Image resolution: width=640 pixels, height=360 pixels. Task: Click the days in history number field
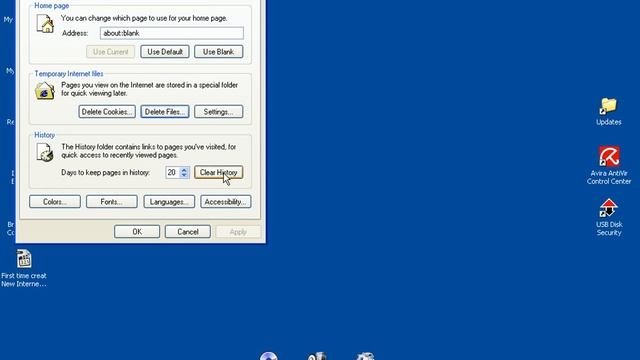[x=172, y=172]
